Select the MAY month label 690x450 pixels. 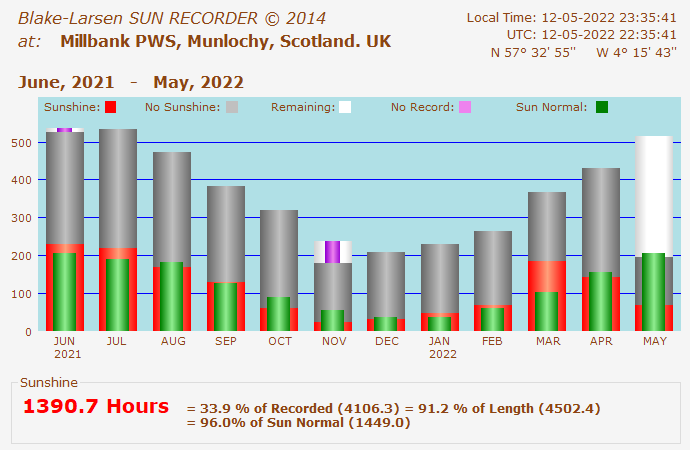point(654,341)
